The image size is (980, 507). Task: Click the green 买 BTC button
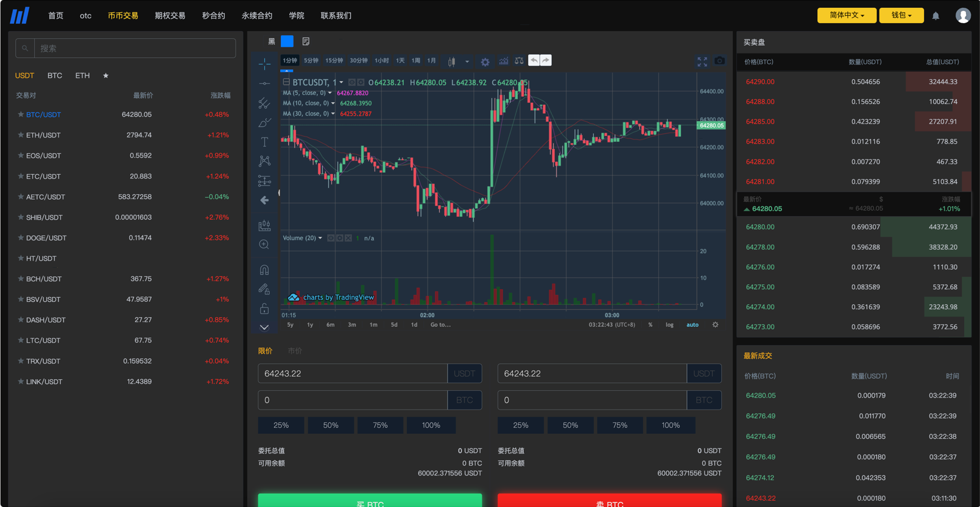370,500
